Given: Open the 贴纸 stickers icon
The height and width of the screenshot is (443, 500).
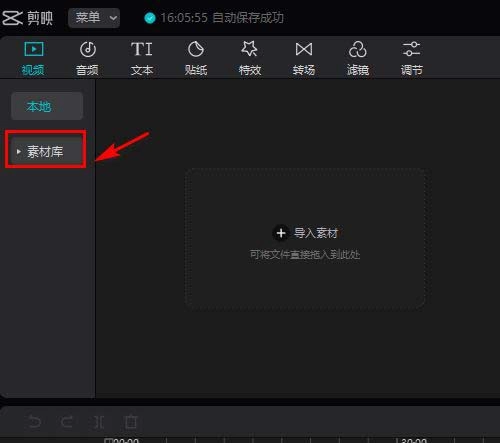Looking at the screenshot, I should coord(196,49).
